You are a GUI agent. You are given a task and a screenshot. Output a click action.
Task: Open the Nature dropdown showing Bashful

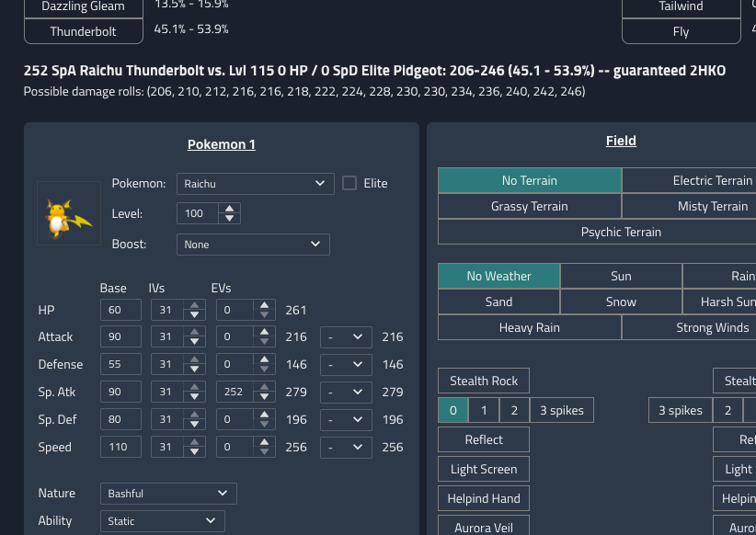click(168, 494)
